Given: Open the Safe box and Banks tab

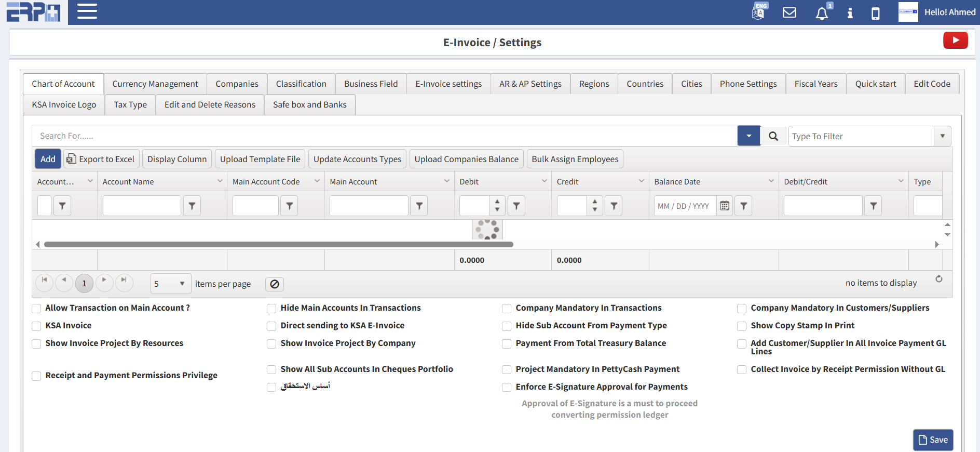Looking at the screenshot, I should click(309, 105).
